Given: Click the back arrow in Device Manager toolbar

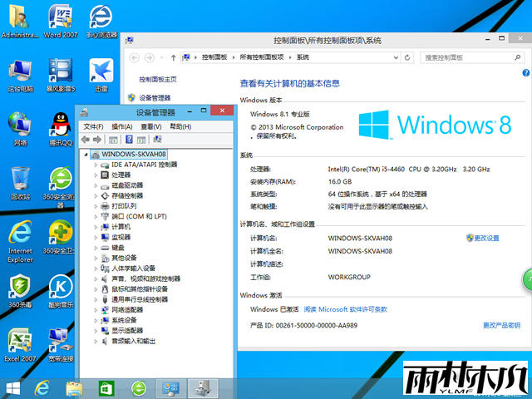Looking at the screenshot, I should 85,140.
